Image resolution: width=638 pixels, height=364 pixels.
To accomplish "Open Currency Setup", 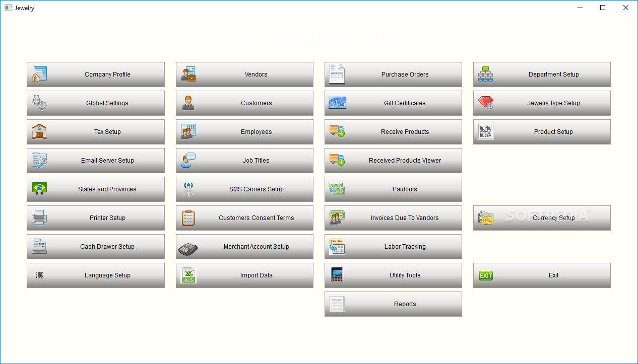I will coord(542,218).
